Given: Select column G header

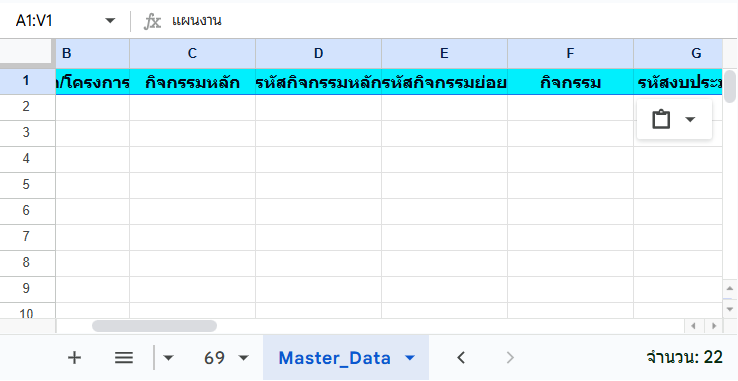Looking at the screenshot, I should 678,53.
